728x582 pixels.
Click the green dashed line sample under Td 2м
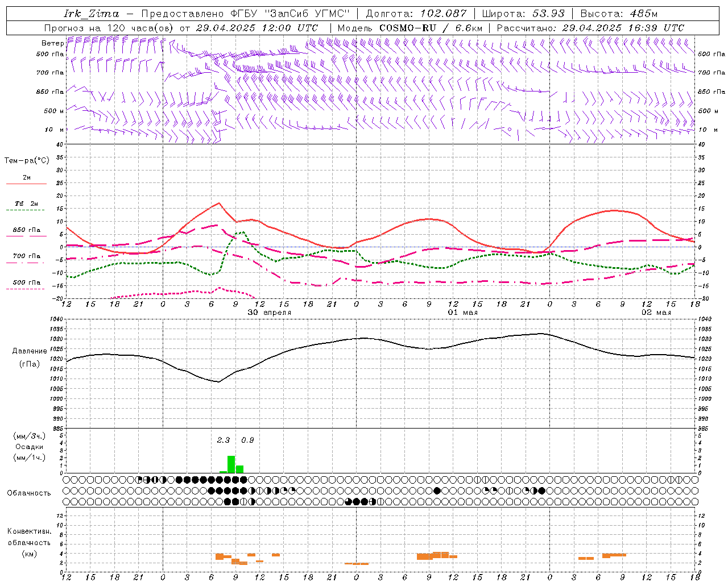click(26, 210)
